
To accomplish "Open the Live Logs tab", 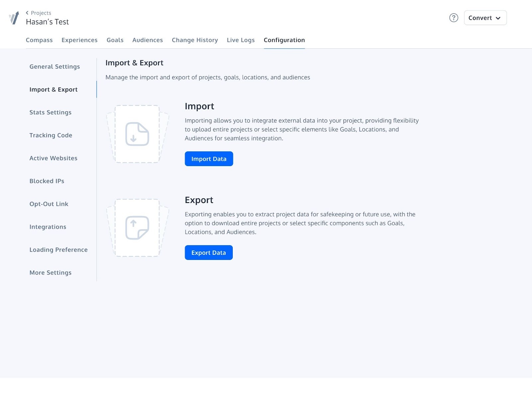I will [x=240, y=40].
